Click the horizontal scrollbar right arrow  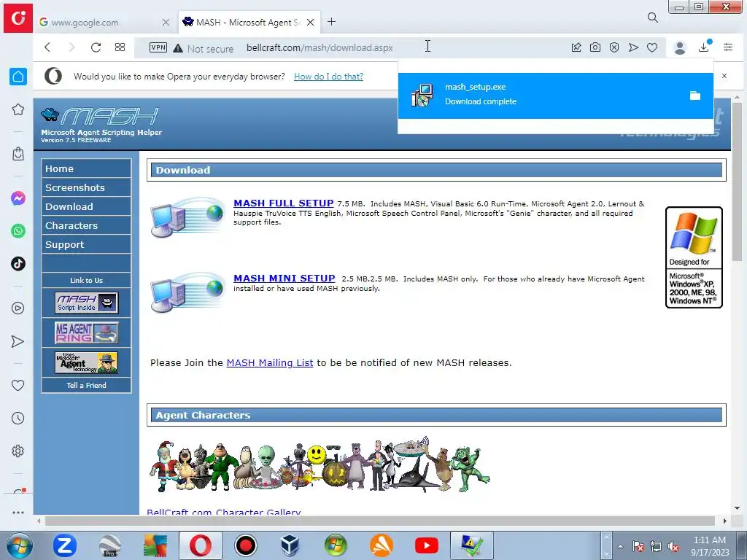724,521
